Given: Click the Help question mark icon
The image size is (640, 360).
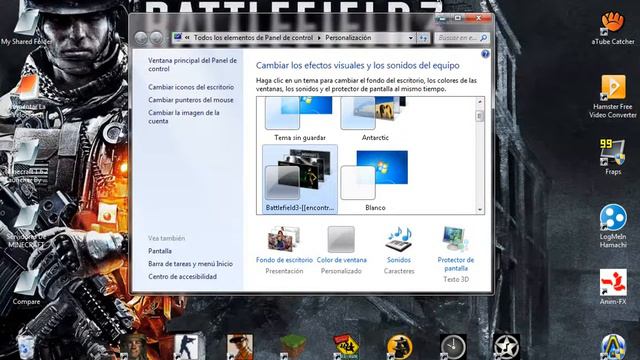Looking at the screenshot, I should click(485, 54).
